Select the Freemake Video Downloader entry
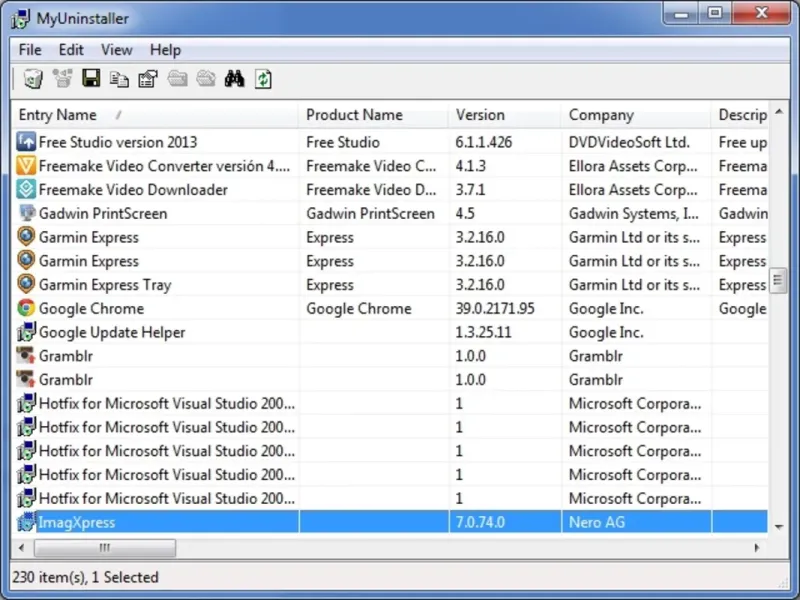The height and width of the screenshot is (600, 800). pos(133,190)
